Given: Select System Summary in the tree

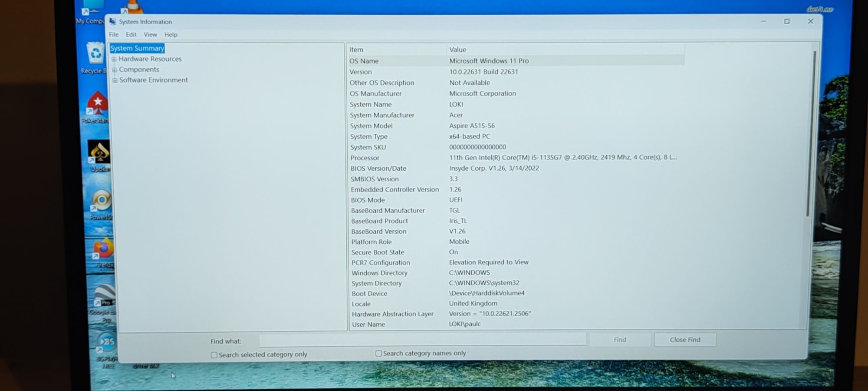Looking at the screenshot, I should pyautogui.click(x=137, y=48).
